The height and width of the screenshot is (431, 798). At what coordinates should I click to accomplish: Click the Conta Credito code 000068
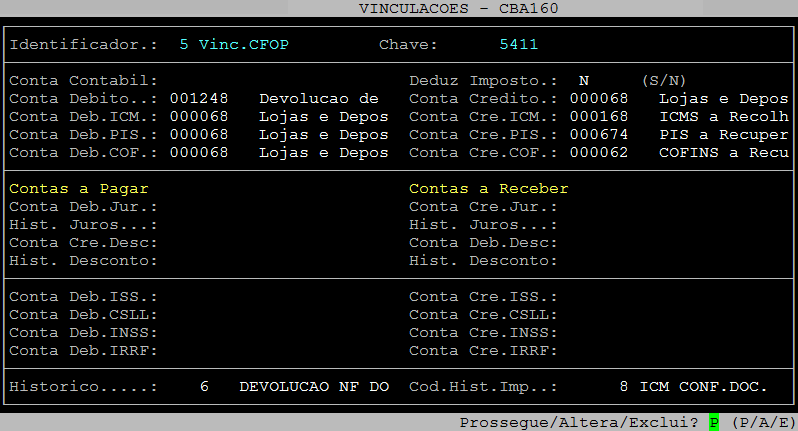599,98
